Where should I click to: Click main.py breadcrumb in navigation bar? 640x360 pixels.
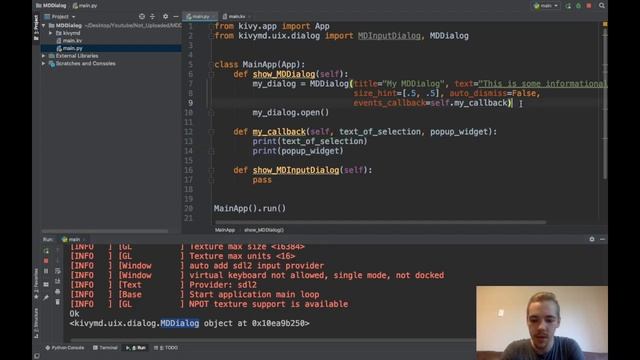[85, 6]
